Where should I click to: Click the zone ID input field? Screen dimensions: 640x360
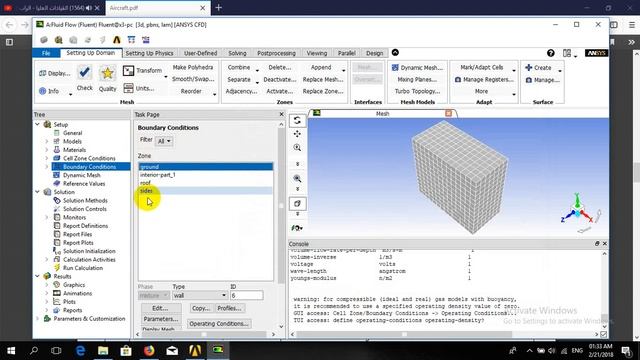point(247,295)
